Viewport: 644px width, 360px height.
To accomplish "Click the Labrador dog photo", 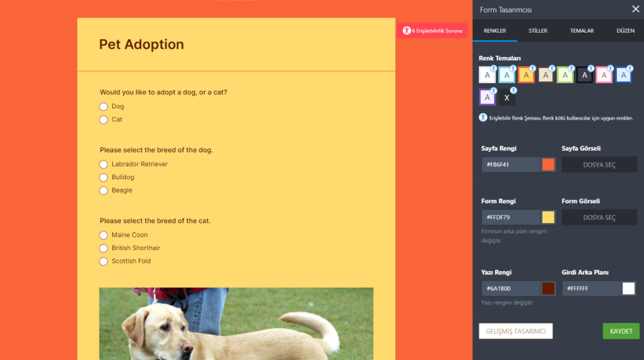I will [236, 324].
